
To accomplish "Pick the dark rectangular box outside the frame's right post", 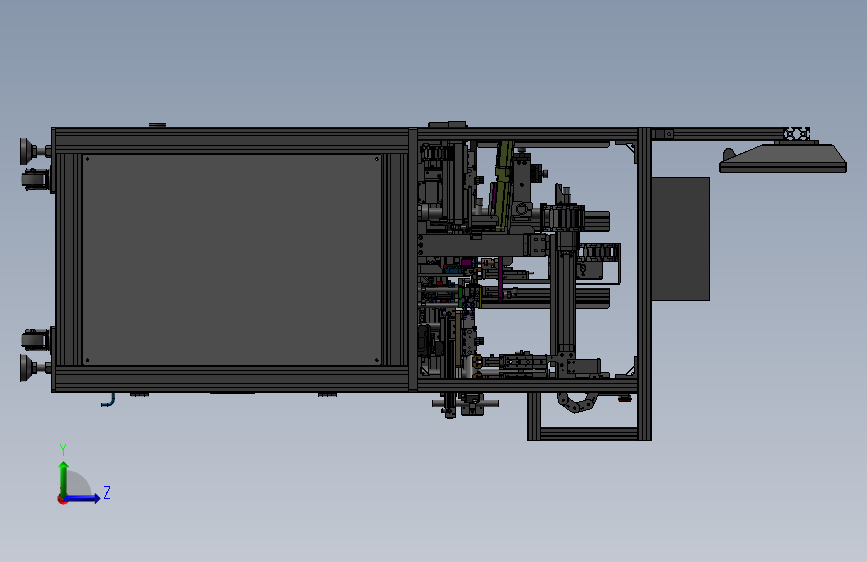I will (681, 239).
